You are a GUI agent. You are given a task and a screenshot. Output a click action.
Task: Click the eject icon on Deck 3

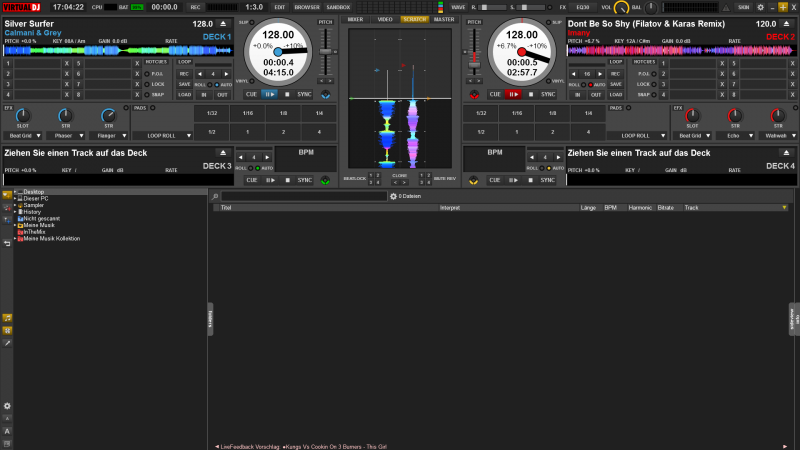click(x=223, y=153)
